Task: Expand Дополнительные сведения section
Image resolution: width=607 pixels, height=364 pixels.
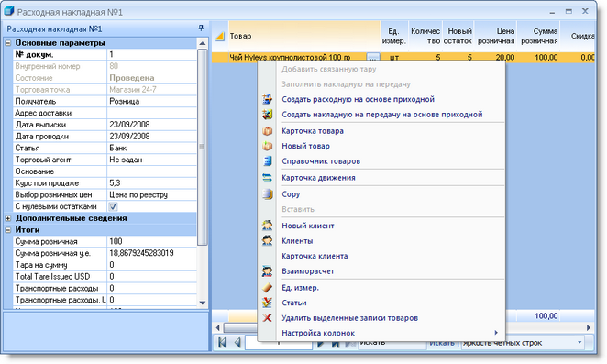Action: tap(7, 218)
